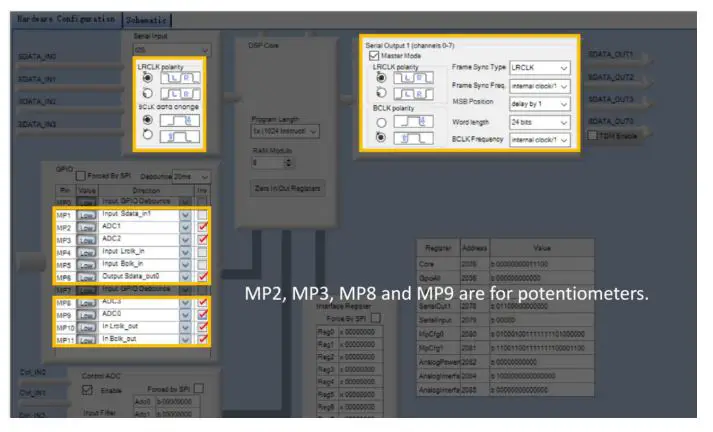713x432 pixels.
Task: Check Control ADC Forced by SPI box
Action: pos(199,388)
